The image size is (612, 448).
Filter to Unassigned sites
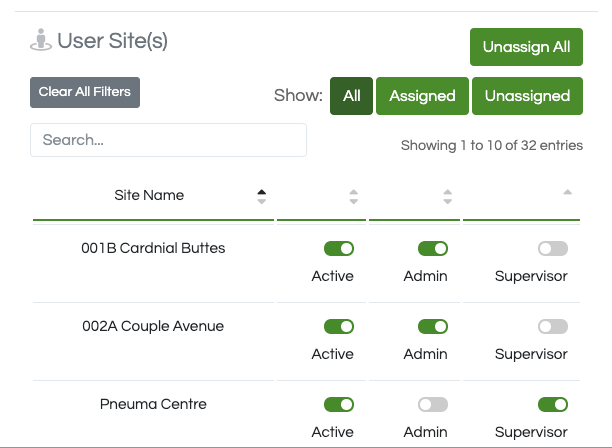527,96
